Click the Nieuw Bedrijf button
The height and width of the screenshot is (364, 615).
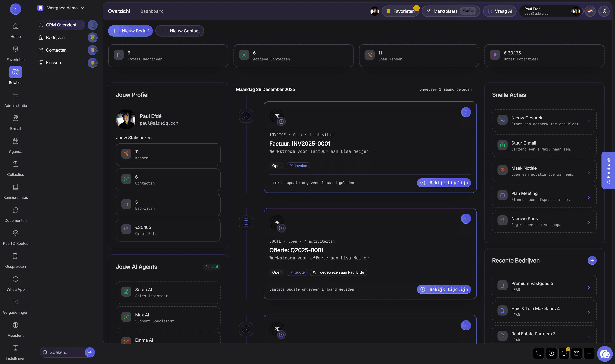click(130, 31)
